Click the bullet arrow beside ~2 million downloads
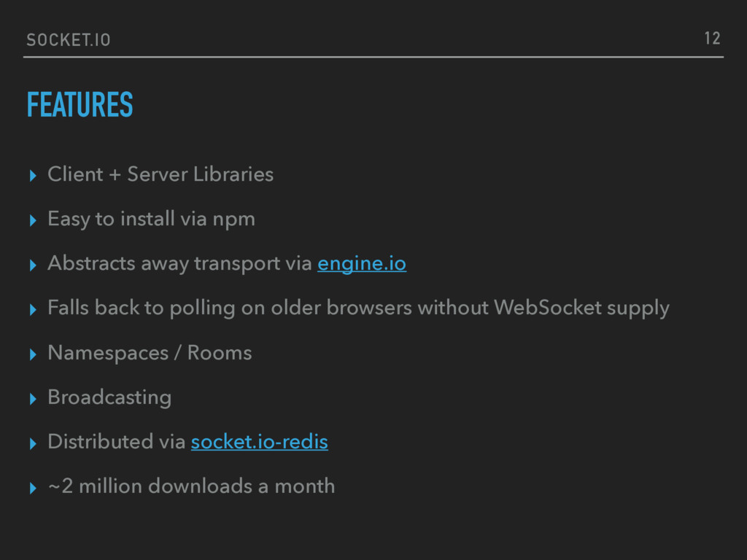The height and width of the screenshot is (560, 747). click(x=31, y=487)
